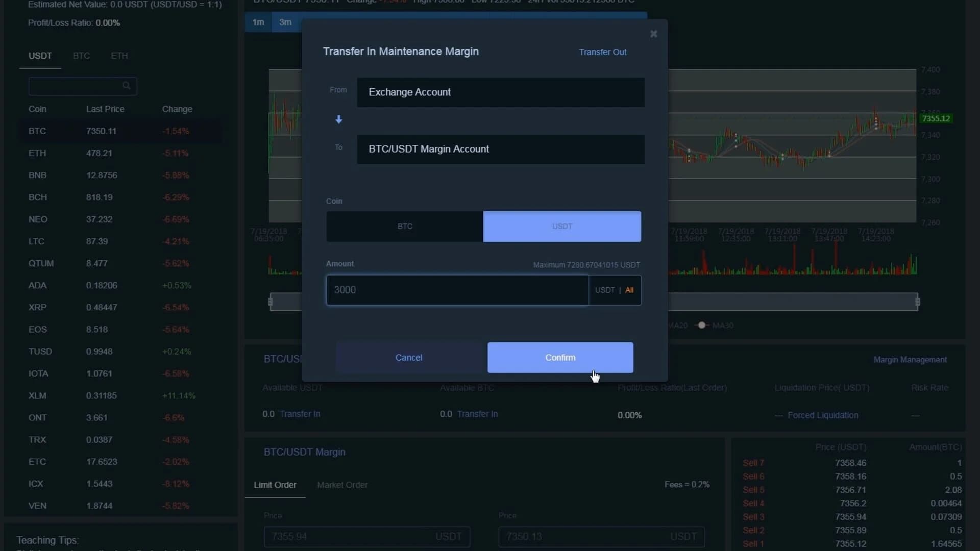Open the From Exchange Account selector
This screenshot has width=980, height=551.
(500, 92)
